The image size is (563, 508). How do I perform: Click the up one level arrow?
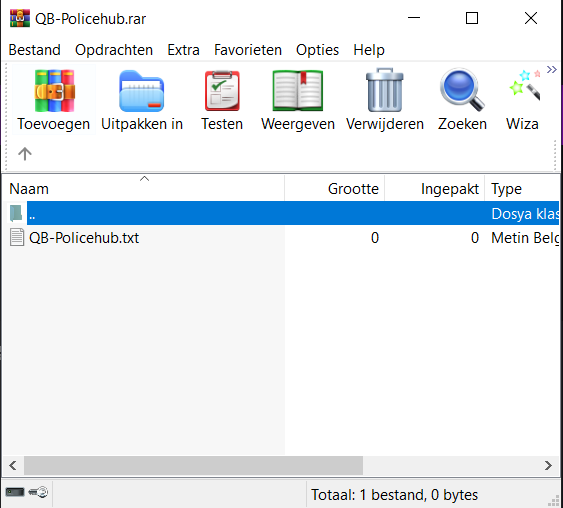point(25,154)
